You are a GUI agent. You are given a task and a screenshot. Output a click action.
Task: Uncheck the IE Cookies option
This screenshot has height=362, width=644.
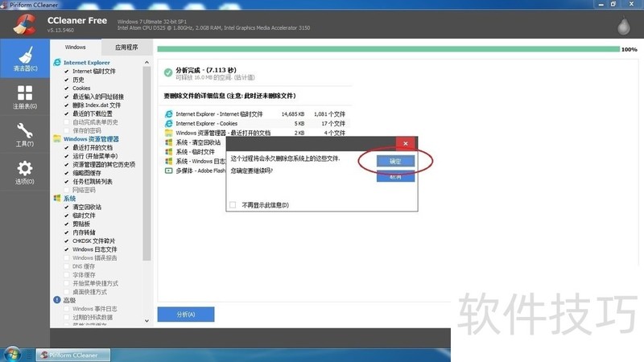[x=67, y=88]
